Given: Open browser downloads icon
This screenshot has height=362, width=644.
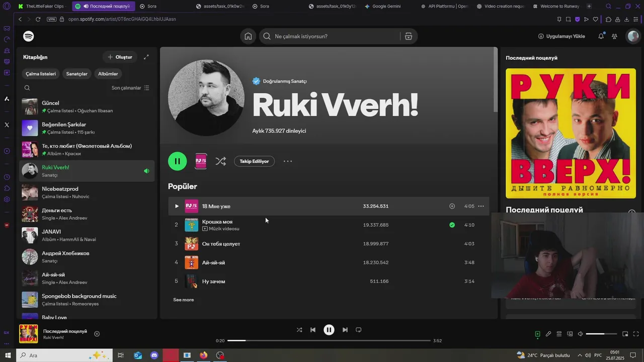Looking at the screenshot, I should [626, 19].
